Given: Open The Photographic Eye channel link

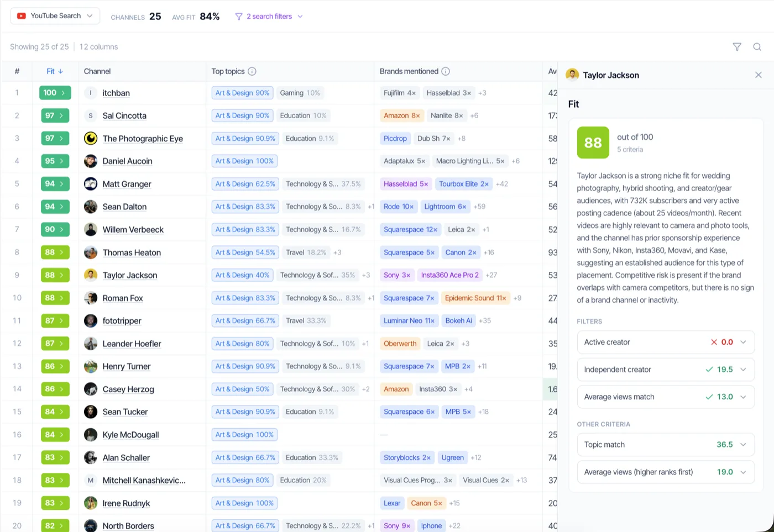Looking at the screenshot, I should [x=143, y=139].
